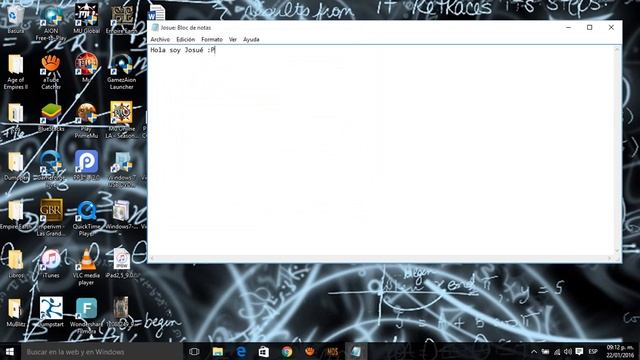Minimize the Notepad window
Screen dimensions: 640x360
(568, 27)
